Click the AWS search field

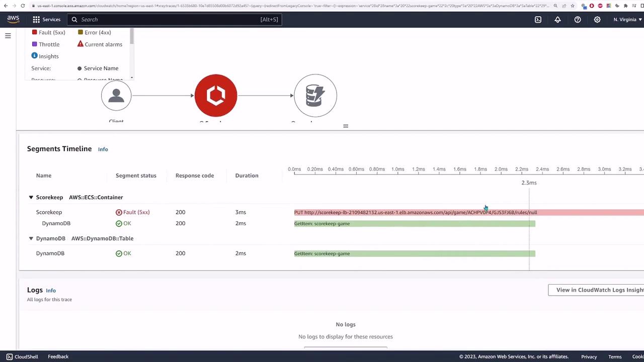pos(174,19)
